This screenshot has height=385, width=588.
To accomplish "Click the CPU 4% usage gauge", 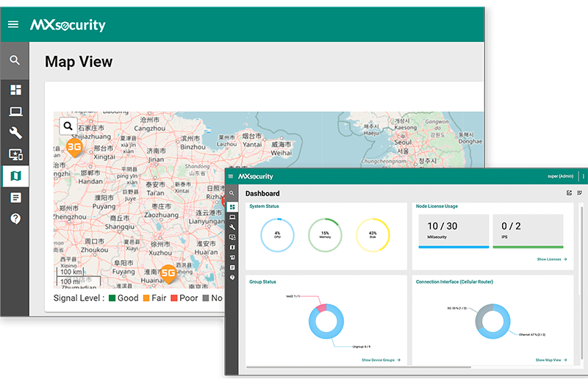I will click(277, 235).
